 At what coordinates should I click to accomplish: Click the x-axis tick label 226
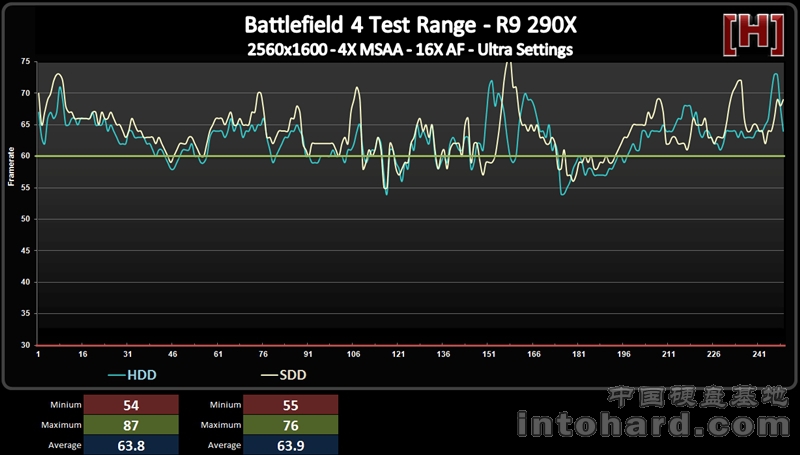pyautogui.click(x=714, y=354)
